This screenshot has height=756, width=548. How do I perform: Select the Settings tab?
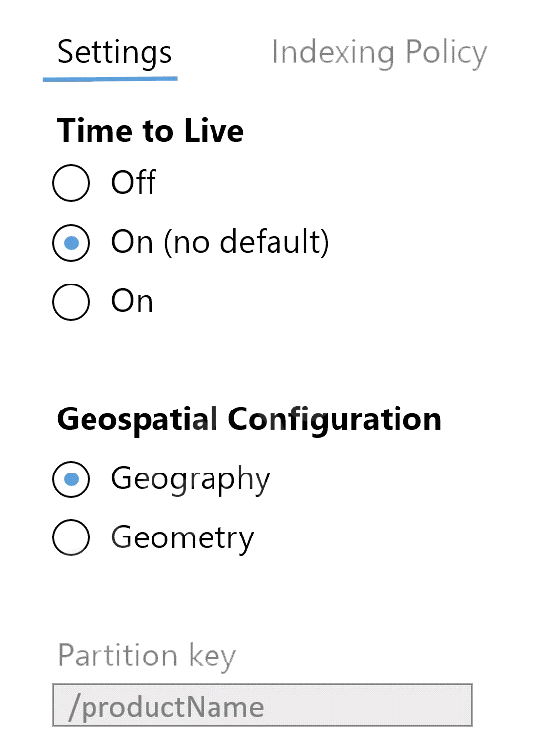[x=114, y=53]
